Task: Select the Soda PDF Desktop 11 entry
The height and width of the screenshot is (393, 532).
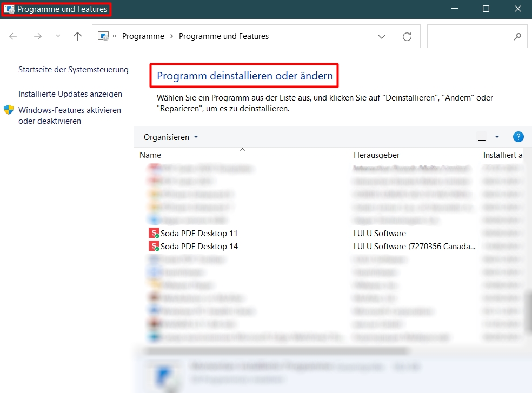Action: pos(199,234)
